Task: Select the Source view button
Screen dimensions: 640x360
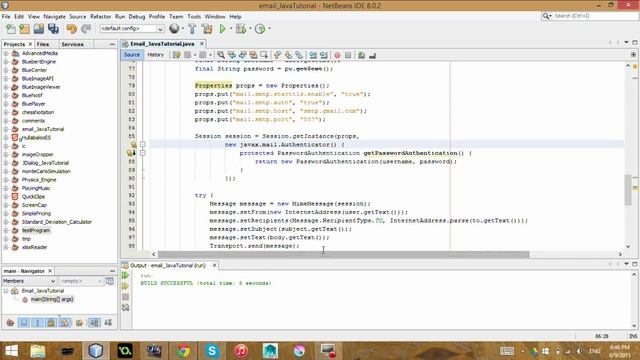Action: [x=132, y=55]
